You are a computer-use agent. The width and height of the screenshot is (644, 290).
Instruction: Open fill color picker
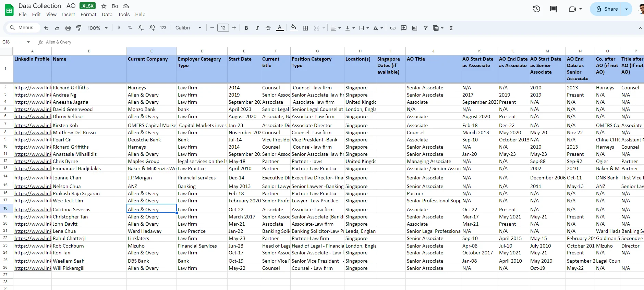(294, 27)
